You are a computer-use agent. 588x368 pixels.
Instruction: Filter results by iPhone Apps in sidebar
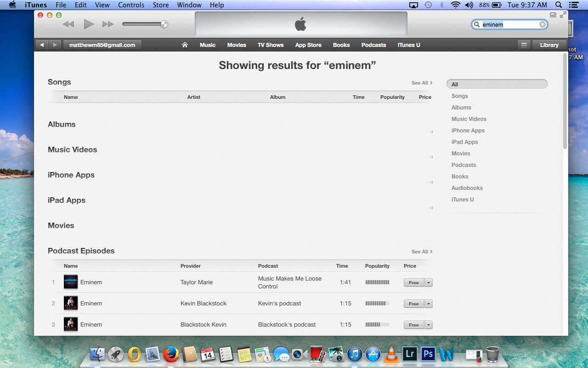pos(468,130)
